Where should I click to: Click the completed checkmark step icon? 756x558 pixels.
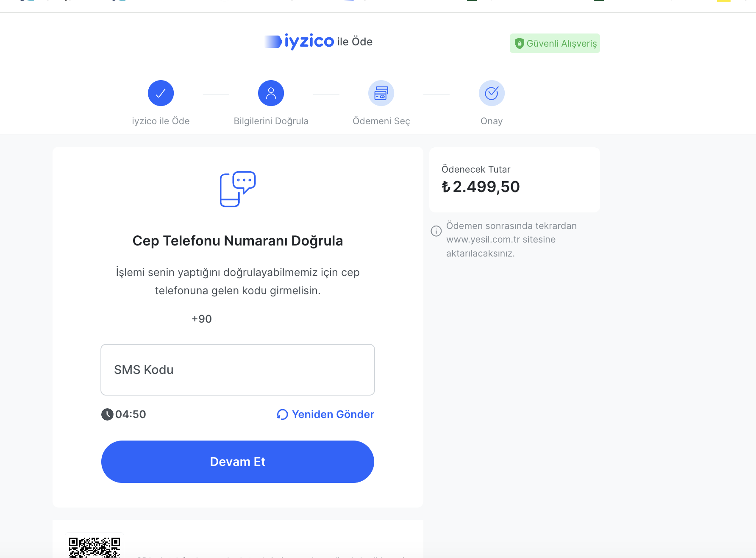pyautogui.click(x=161, y=93)
